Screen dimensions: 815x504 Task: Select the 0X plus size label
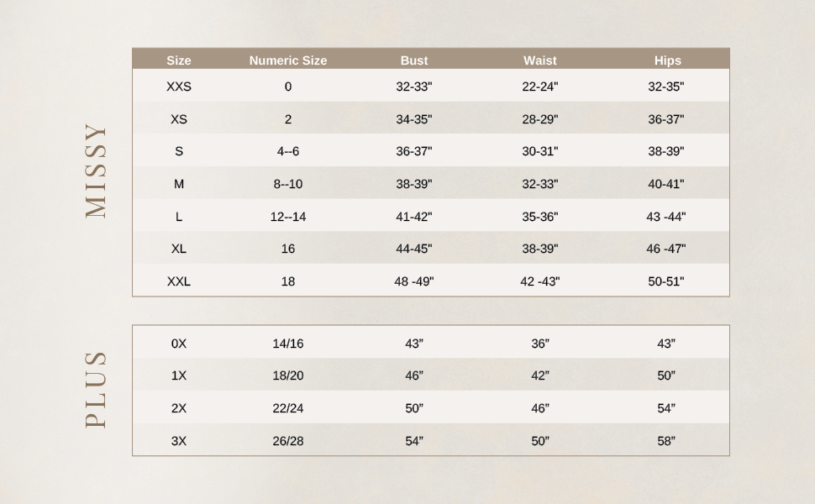click(x=179, y=344)
